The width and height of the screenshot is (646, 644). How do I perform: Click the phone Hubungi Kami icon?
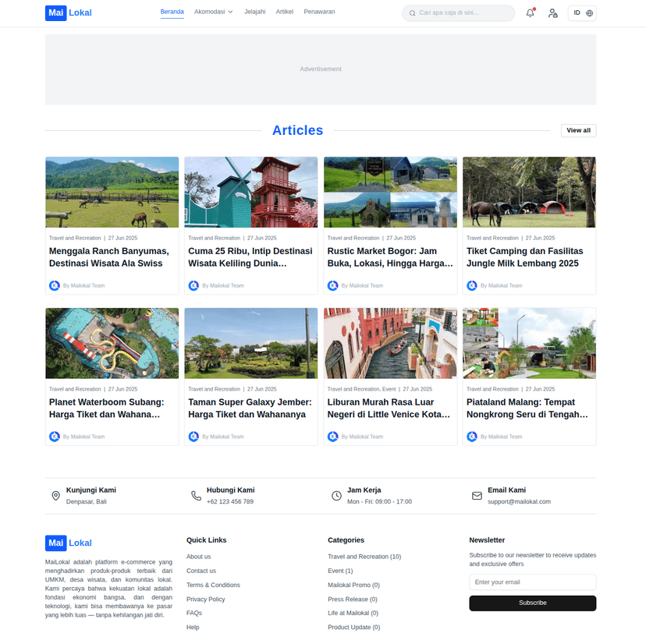(196, 496)
